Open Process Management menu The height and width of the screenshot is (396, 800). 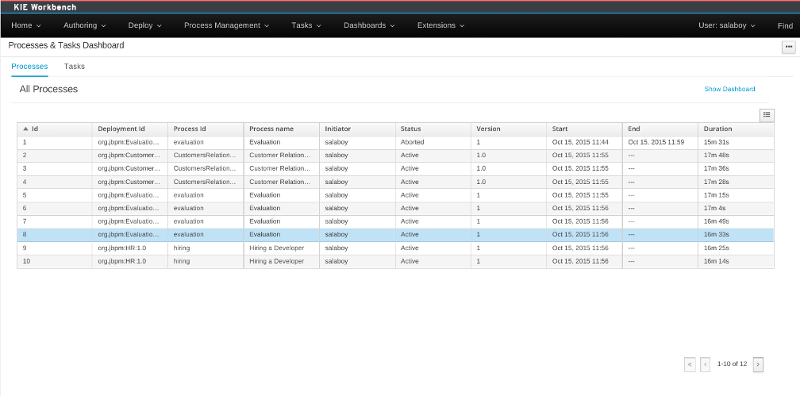click(x=227, y=26)
